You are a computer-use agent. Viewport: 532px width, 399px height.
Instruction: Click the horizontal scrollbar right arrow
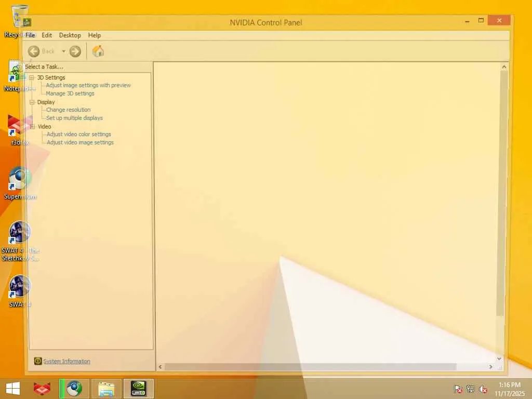click(x=490, y=367)
